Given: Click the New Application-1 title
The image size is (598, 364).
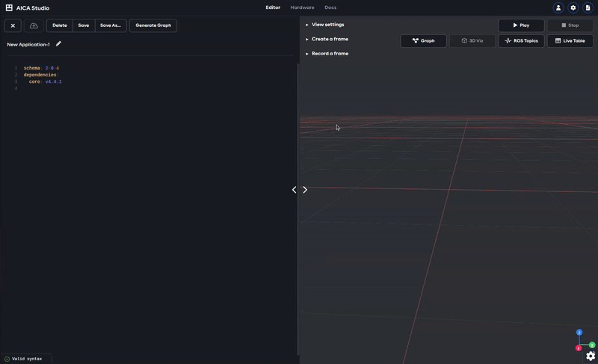Looking at the screenshot, I should [28, 45].
